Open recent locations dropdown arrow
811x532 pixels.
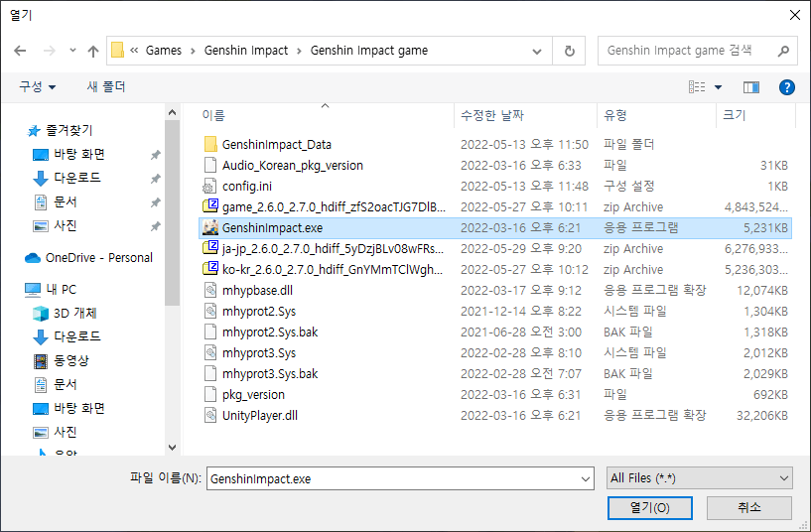tap(72, 51)
